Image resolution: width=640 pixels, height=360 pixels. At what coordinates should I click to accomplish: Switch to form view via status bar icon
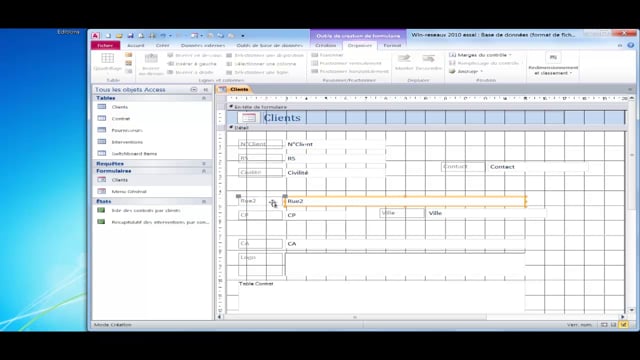pos(604,325)
